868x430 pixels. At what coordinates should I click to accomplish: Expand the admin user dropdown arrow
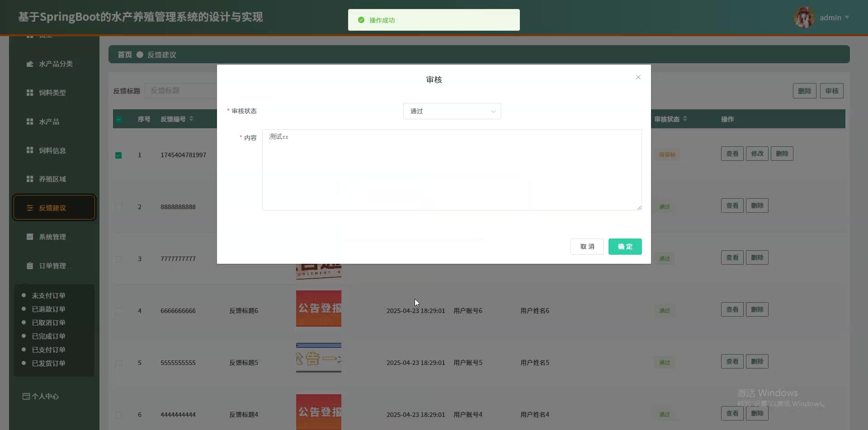coord(847,18)
